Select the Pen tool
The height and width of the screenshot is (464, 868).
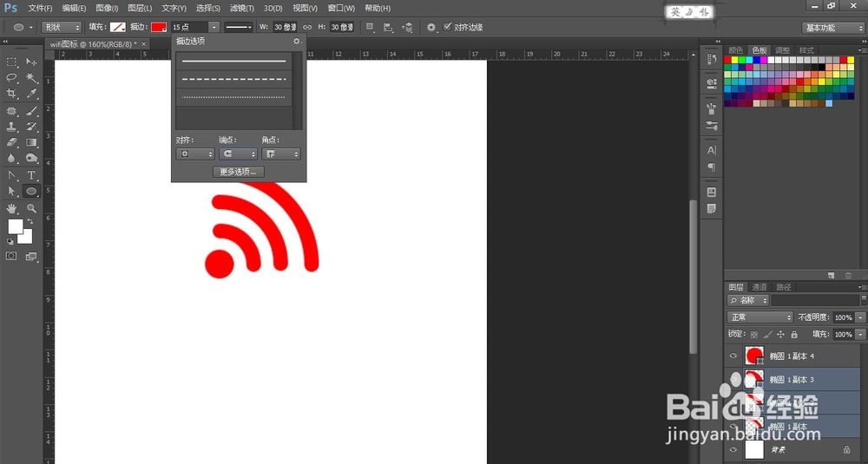(x=11, y=175)
